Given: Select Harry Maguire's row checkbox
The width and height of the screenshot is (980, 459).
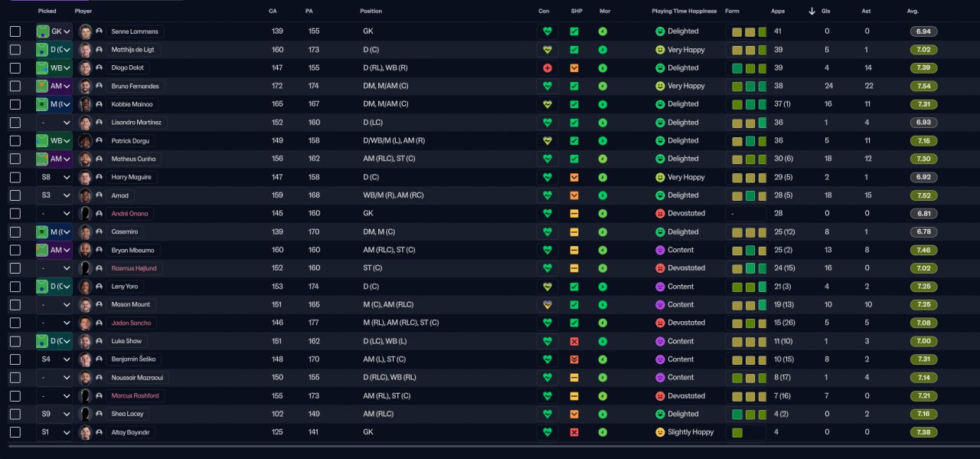Looking at the screenshot, I should pyautogui.click(x=15, y=177).
